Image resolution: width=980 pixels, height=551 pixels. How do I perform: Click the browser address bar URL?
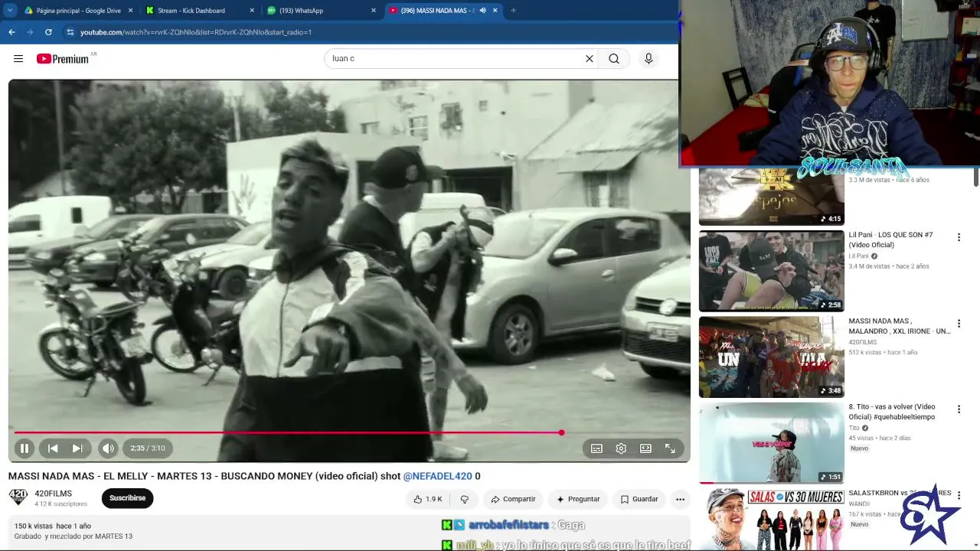click(196, 32)
